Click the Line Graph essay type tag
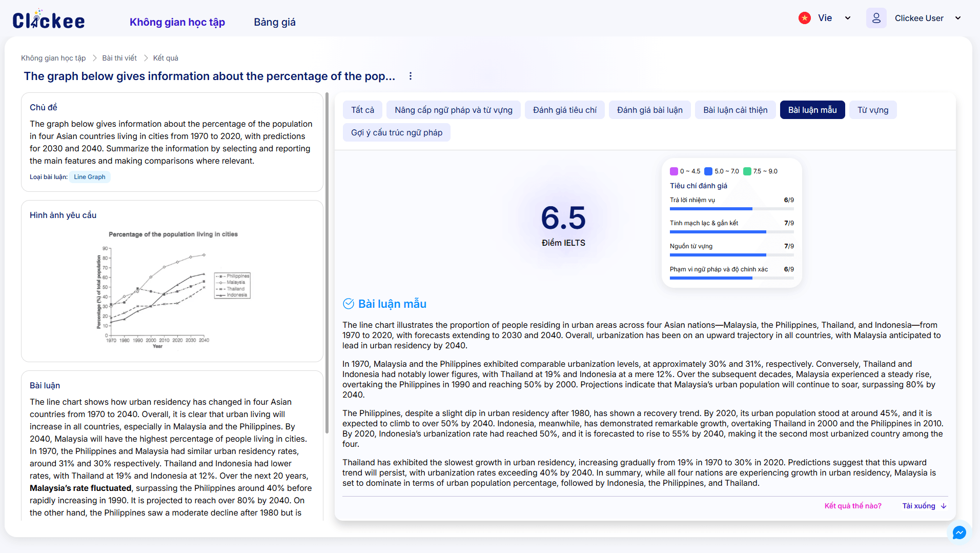The width and height of the screenshot is (980, 553). (90, 177)
